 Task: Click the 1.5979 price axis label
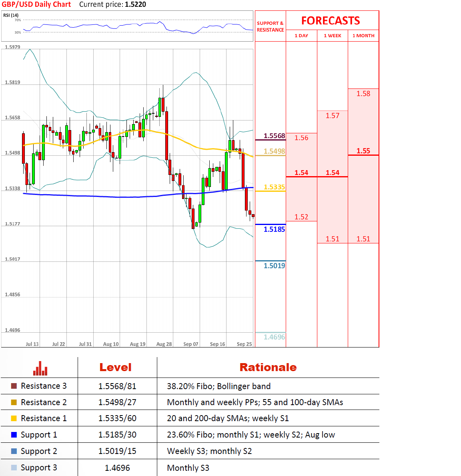[x=12, y=47]
